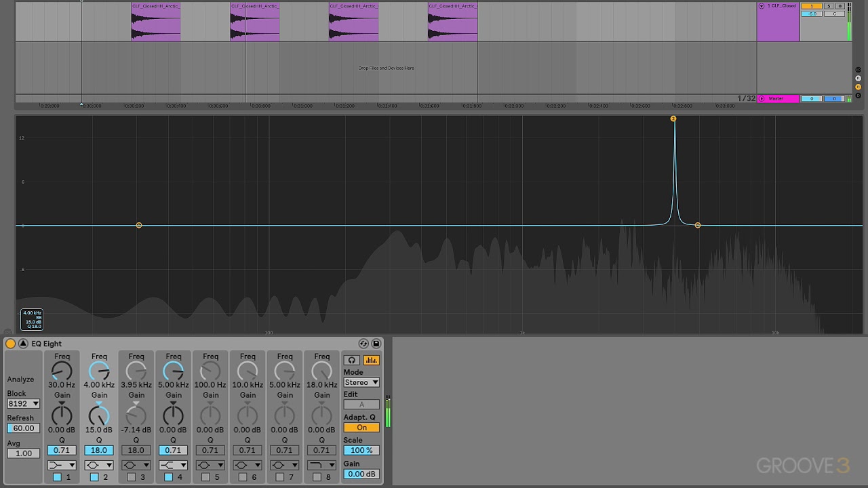Open band 1 filter type dropdown
This screenshot has height=488, width=868.
[62, 465]
